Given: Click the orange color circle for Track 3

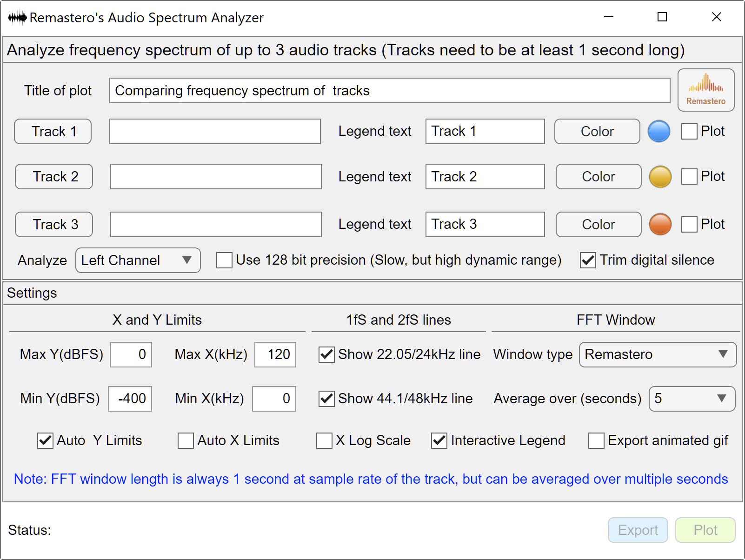Looking at the screenshot, I should [x=660, y=224].
